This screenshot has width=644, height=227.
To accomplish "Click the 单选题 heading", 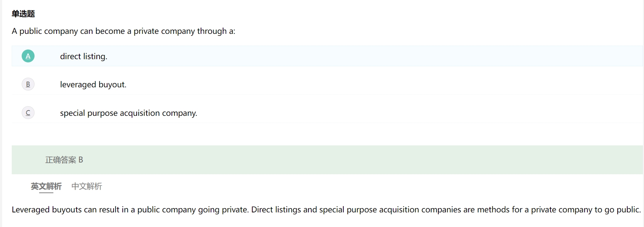I will [x=23, y=14].
